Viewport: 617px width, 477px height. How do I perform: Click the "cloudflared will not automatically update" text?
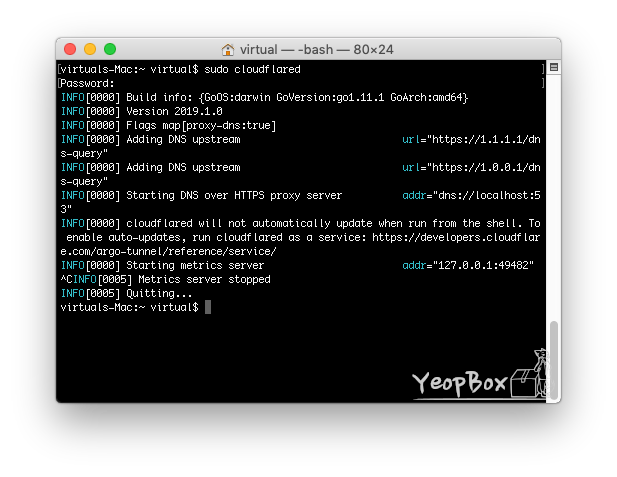click(x=249, y=223)
